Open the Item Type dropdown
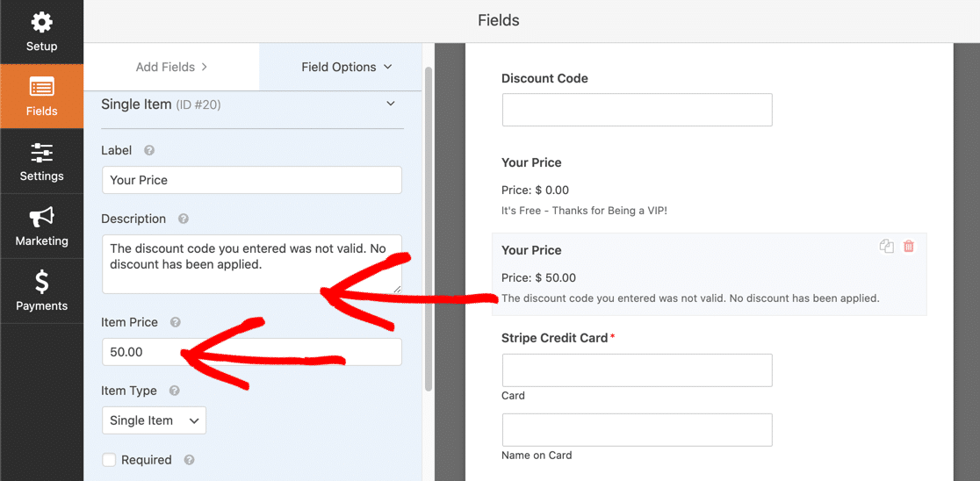The width and height of the screenshot is (980, 481). pos(154,420)
